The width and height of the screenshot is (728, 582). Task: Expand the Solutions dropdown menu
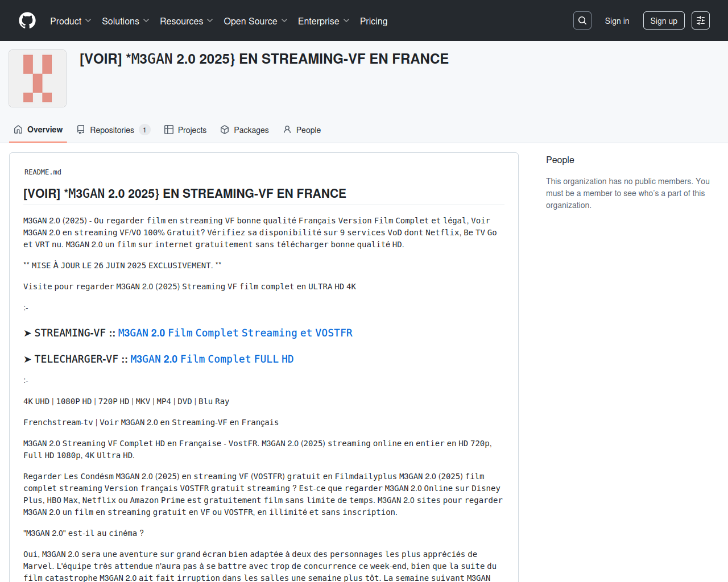pyautogui.click(x=125, y=21)
